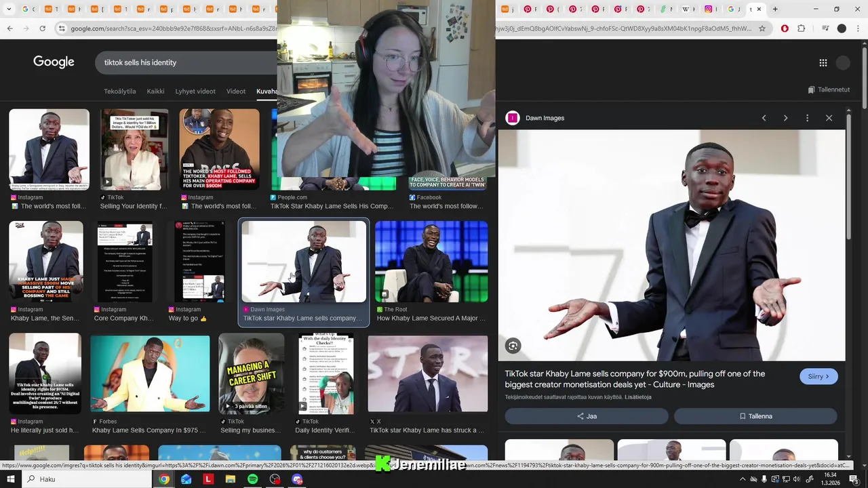This screenshot has width=868, height=488.
Task: Show hidden system tray icons
Action: coord(742,479)
